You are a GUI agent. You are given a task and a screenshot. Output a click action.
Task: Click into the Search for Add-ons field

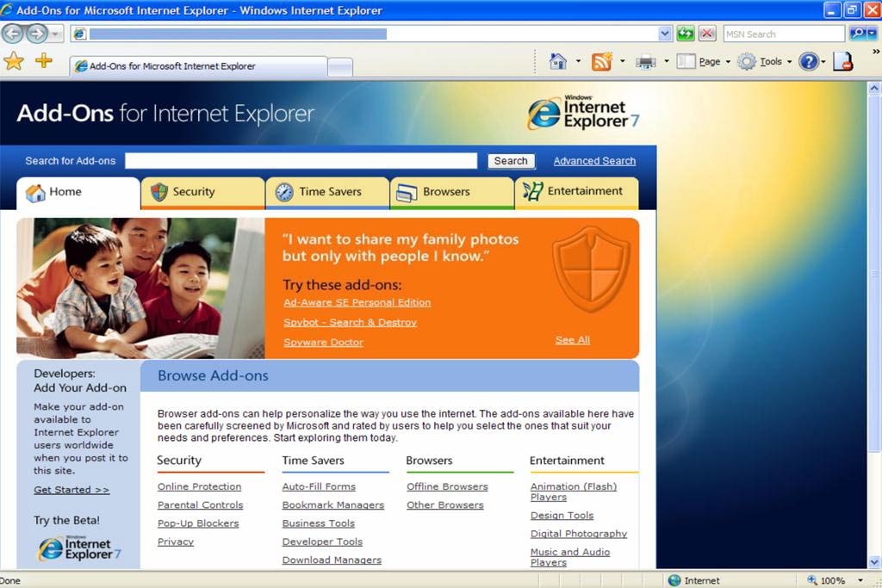click(x=301, y=161)
